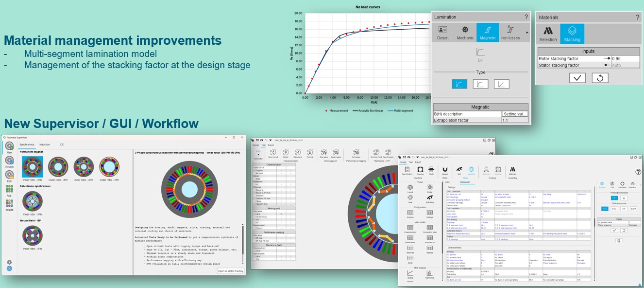Switch to Induction tab in Supervisor
This screenshot has height=288, width=644.
tap(45, 144)
